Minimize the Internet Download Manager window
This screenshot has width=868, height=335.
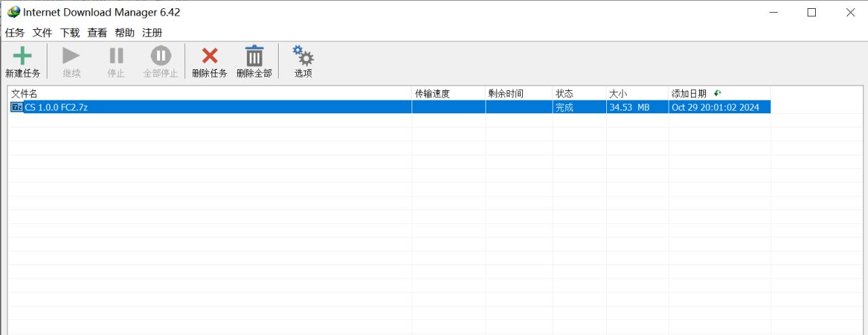point(773,12)
